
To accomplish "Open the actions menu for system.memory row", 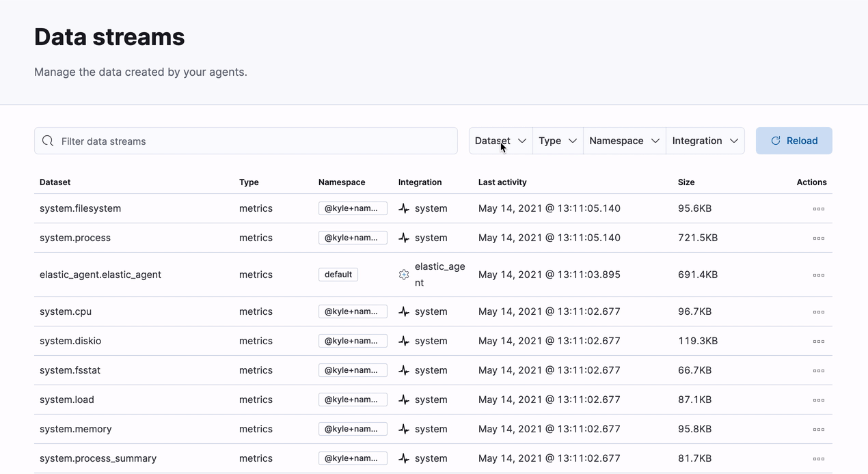I will (818, 429).
